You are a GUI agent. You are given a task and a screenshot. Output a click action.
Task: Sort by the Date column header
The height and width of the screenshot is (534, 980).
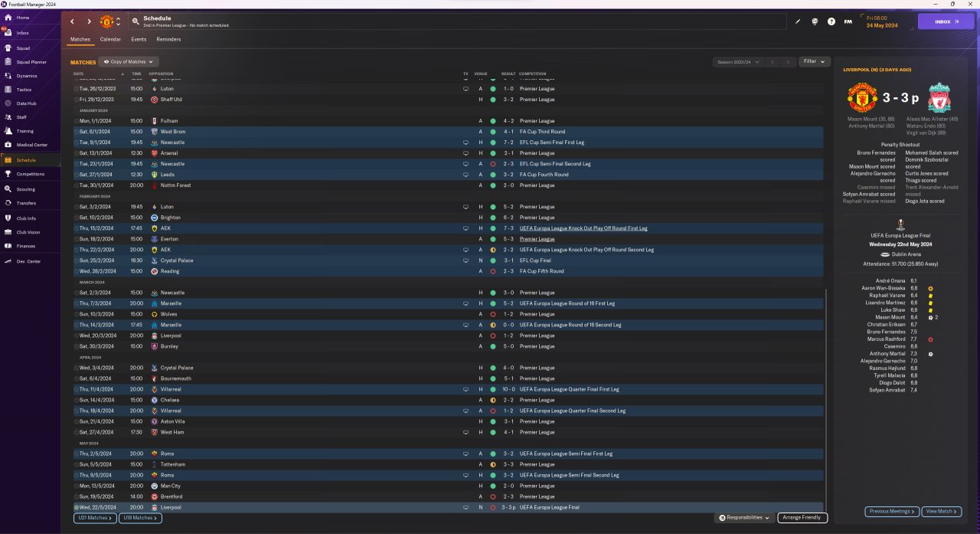78,74
